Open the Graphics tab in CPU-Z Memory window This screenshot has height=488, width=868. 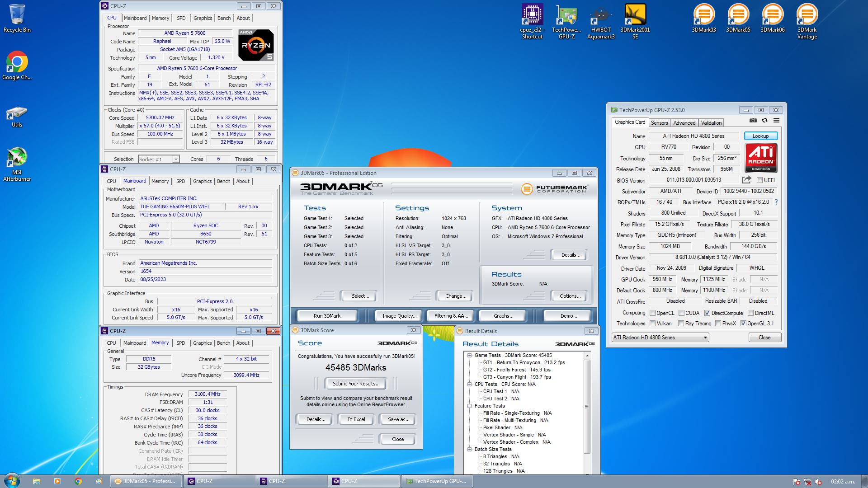click(x=202, y=343)
